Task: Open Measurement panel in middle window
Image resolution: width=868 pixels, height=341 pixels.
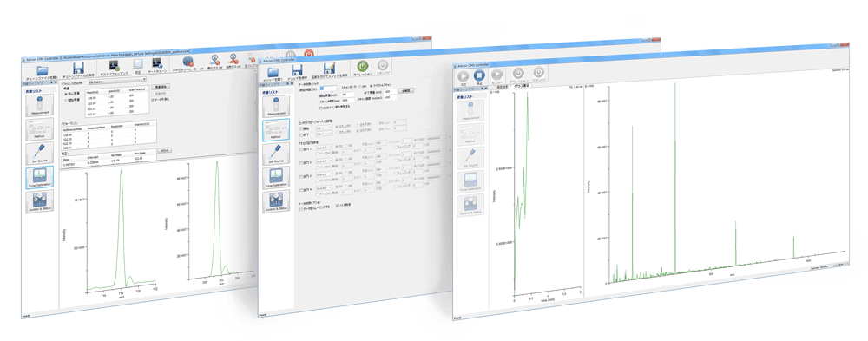Action: point(276,106)
